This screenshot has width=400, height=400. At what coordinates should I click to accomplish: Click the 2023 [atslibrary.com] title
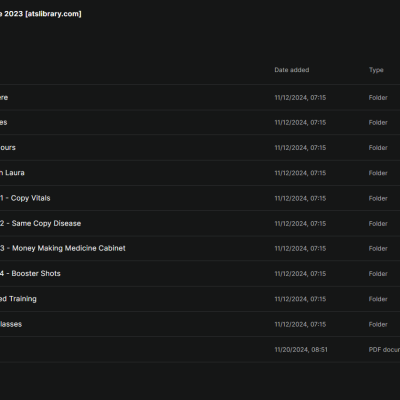click(x=41, y=14)
